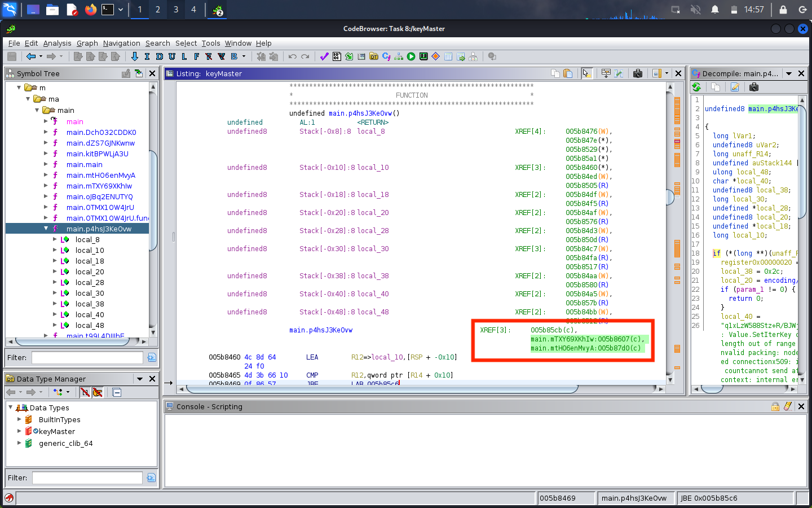
Task: Open the back history dropdown arrow
Action: click(x=41, y=56)
